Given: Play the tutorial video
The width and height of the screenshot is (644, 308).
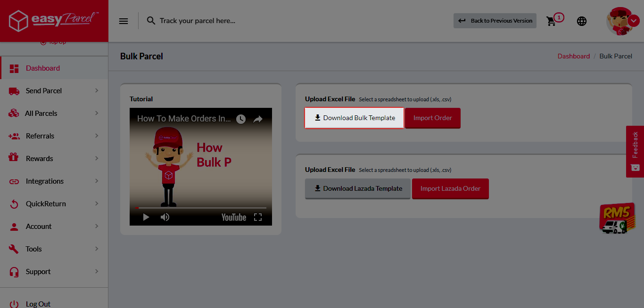Looking at the screenshot, I should click(x=146, y=217).
